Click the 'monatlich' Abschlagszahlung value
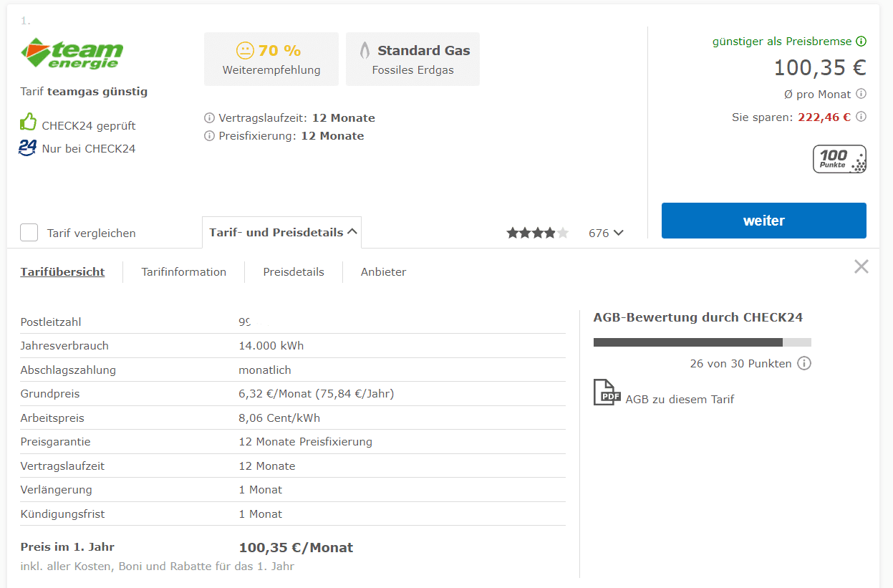The image size is (893, 588). click(265, 370)
